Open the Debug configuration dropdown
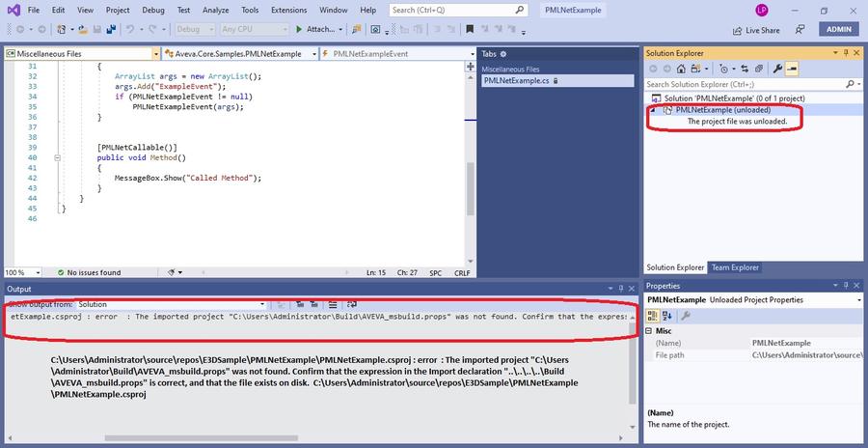Screen dimensions: 868x448 pyautogui.click(x=195, y=29)
